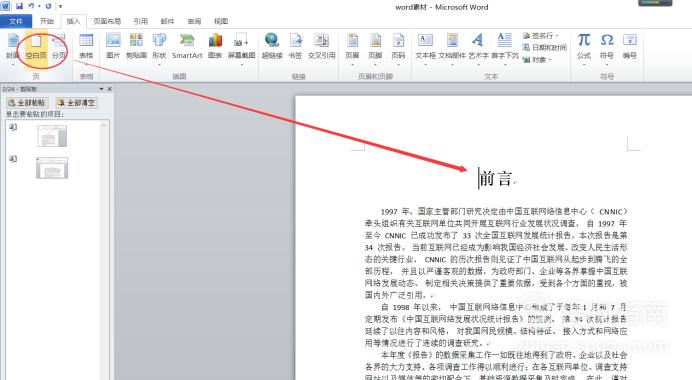The image size is (692, 380).
Task: Click paragraph starting "自 1998 年以来"
Action: pos(496,324)
